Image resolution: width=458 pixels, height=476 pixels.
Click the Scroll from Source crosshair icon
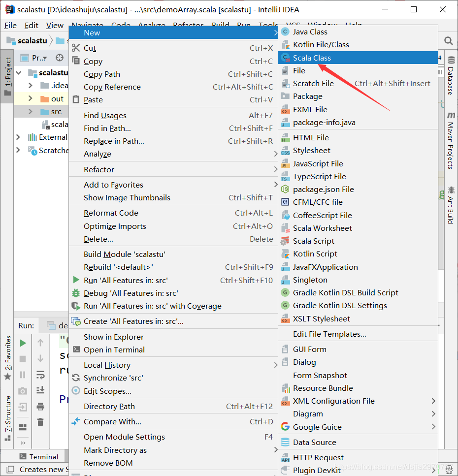pyautogui.click(x=60, y=58)
